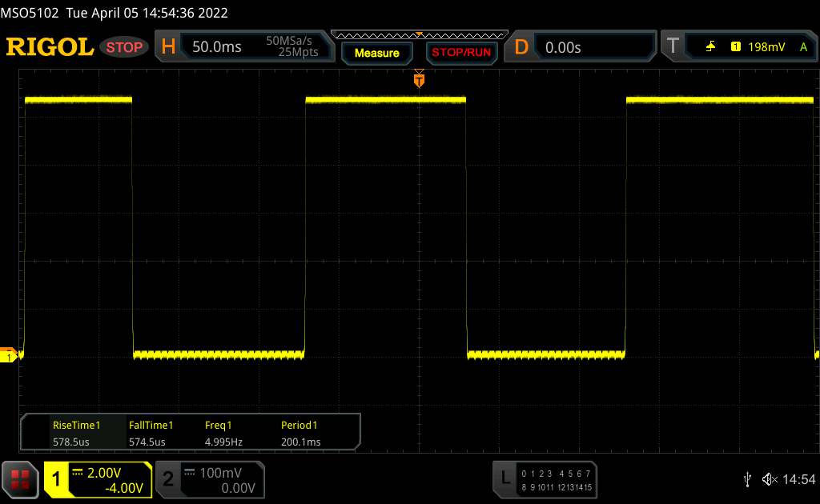Click channel 1 -4.00V offset value
This screenshot has height=504, width=820.
click(124, 488)
